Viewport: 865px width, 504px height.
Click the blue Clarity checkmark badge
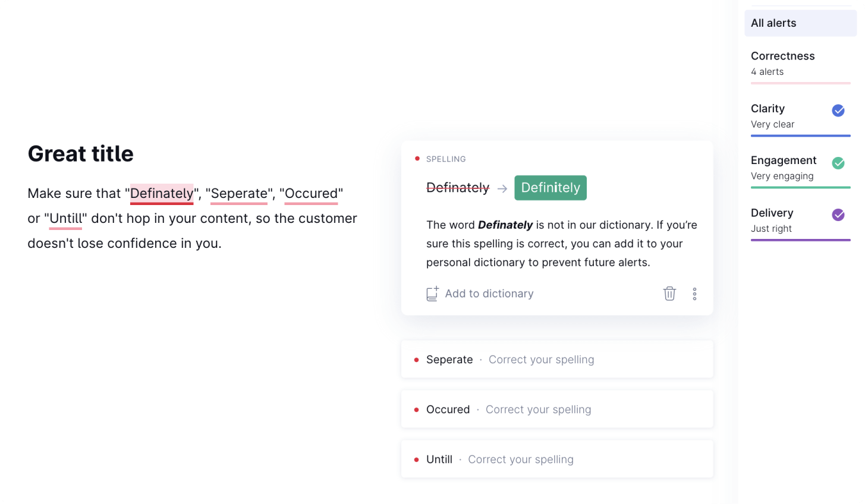coord(838,111)
